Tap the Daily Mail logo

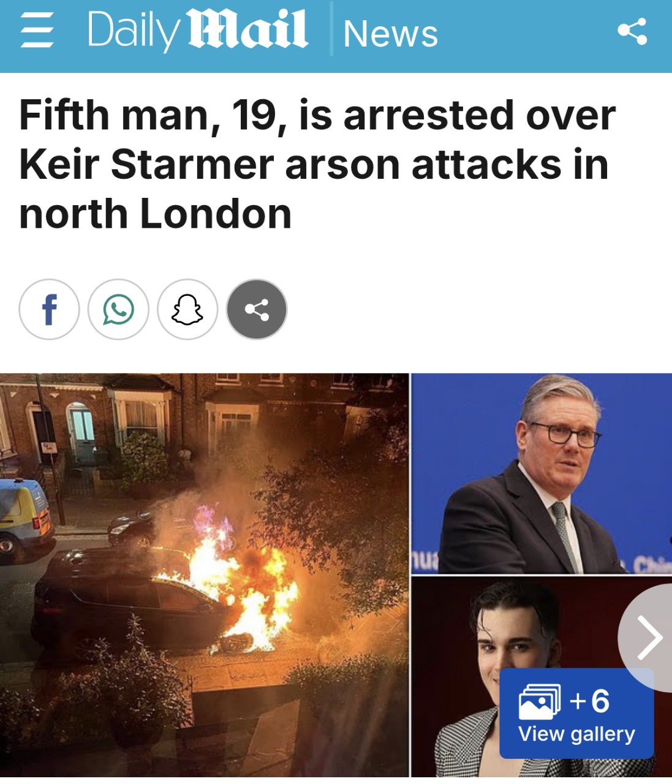[x=198, y=31]
